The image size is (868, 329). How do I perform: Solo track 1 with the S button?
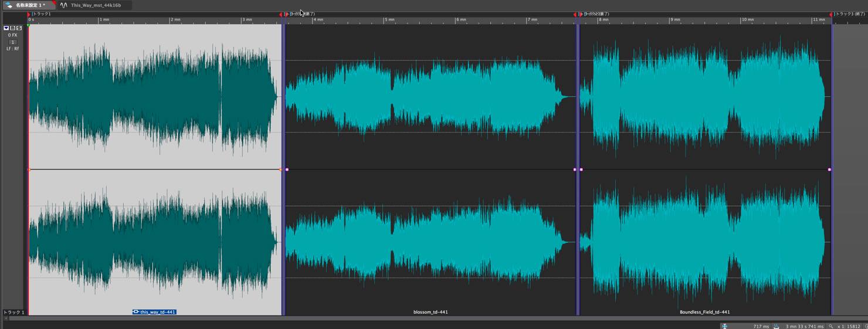(19, 28)
